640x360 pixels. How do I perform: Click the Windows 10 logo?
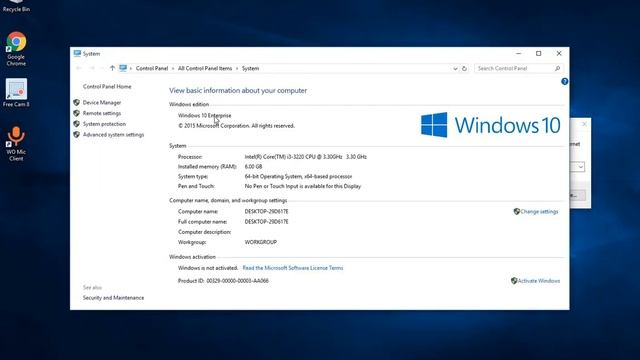[491, 125]
